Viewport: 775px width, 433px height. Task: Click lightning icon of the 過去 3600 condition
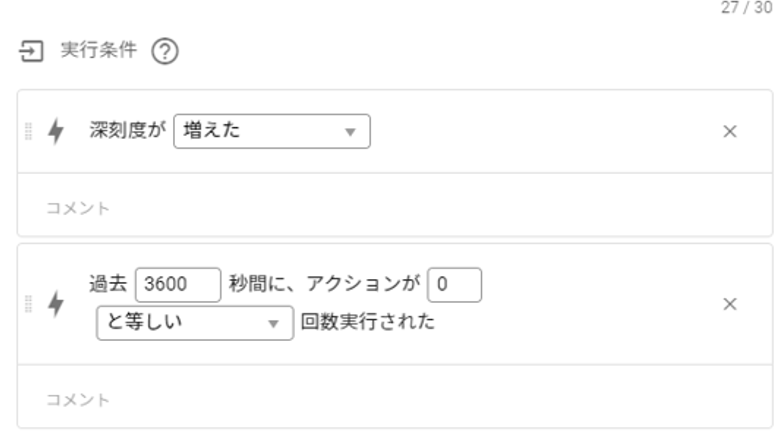[55, 305]
